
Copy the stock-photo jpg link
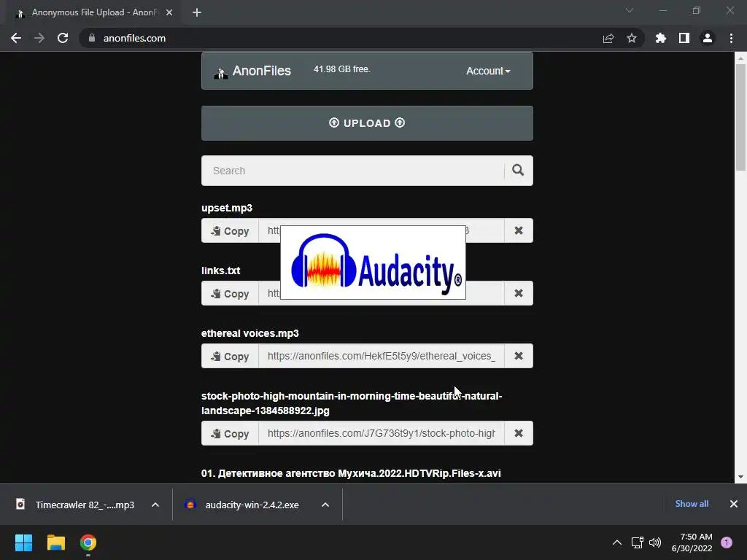(x=230, y=433)
